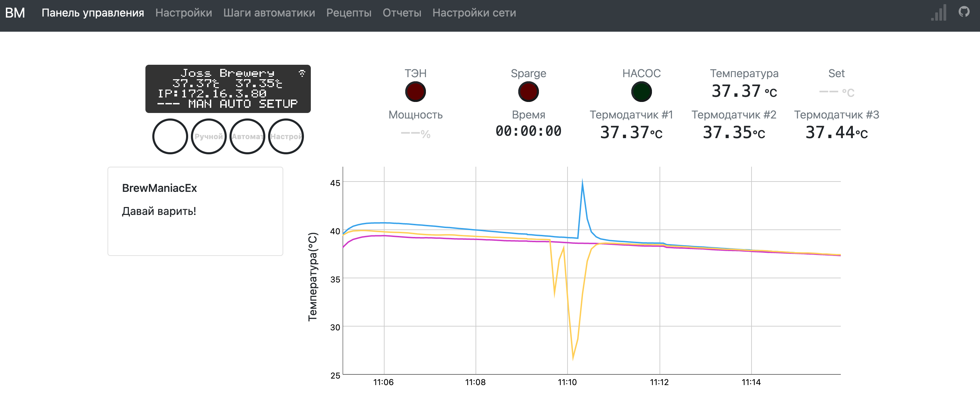Click the ТЭН heater indicator lamp
Image resolution: width=980 pixels, height=403 pixels.
coord(416,92)
